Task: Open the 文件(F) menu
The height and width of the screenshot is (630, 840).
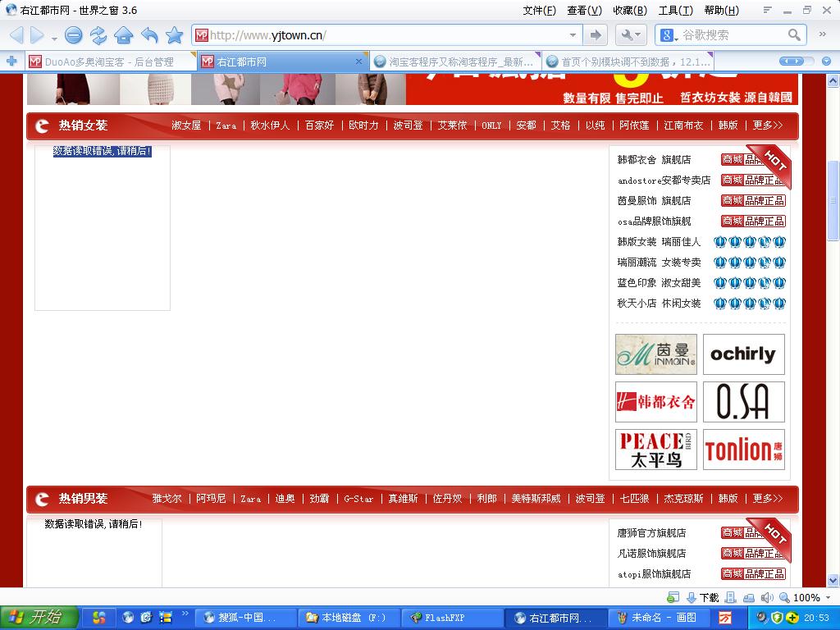Action: point(539,10)
